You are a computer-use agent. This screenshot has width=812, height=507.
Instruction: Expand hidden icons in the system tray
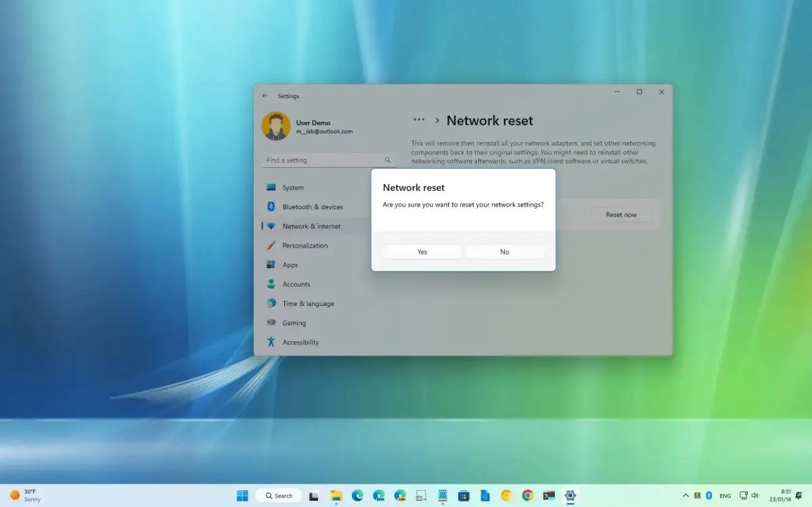(x=685, y=496)
